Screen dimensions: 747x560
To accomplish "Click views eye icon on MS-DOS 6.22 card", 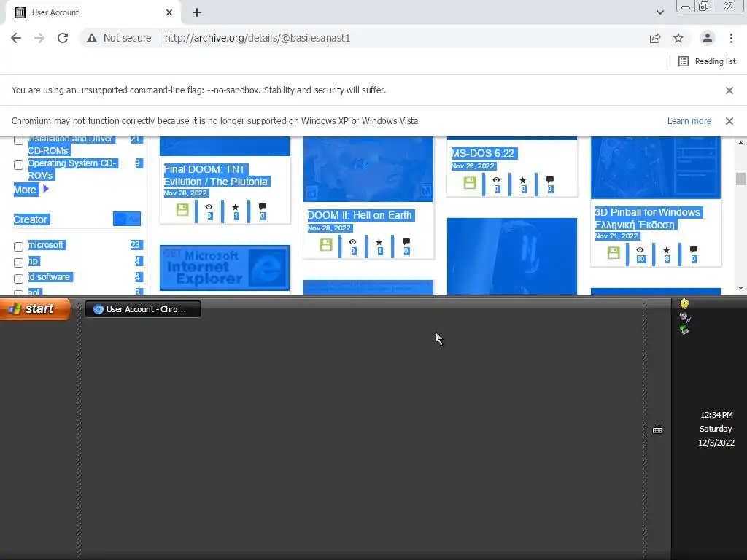I will [x=496, y=180].
